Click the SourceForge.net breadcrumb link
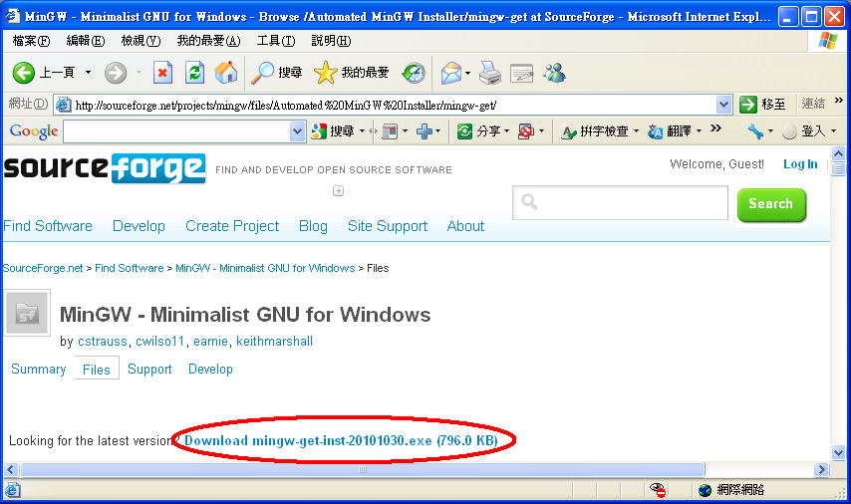Screen dimensions: 851x504 click(x=43, y=268)
